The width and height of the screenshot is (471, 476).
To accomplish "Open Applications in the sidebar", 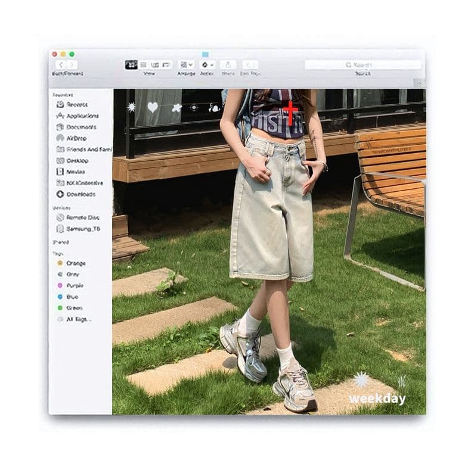I will click(x=78, y=116).
